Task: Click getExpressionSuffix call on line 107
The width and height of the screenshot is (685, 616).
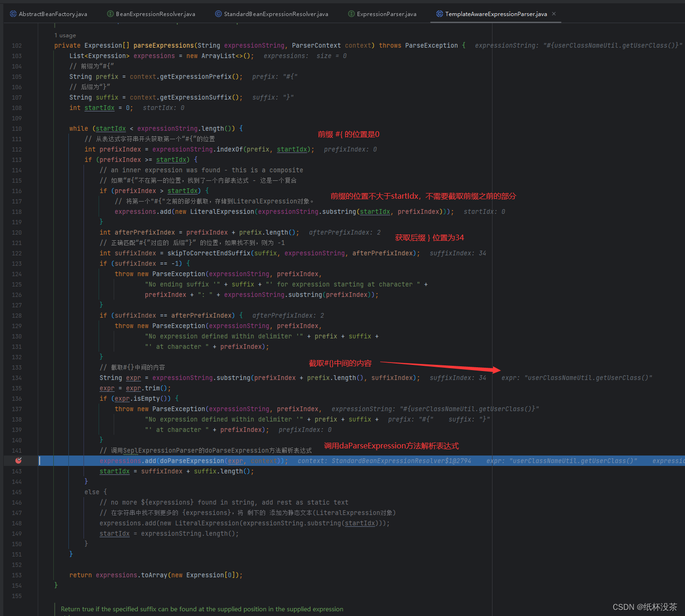Action: 196,97
